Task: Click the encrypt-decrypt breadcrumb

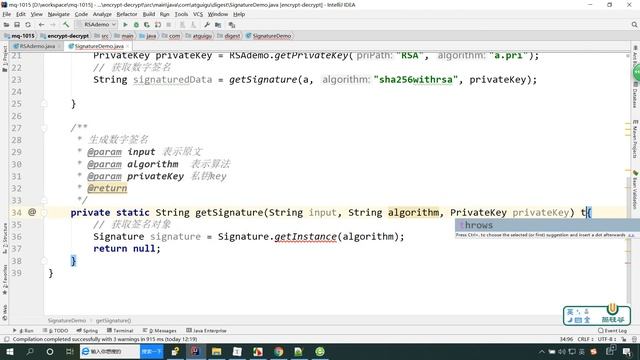Action: pos(64,36)
